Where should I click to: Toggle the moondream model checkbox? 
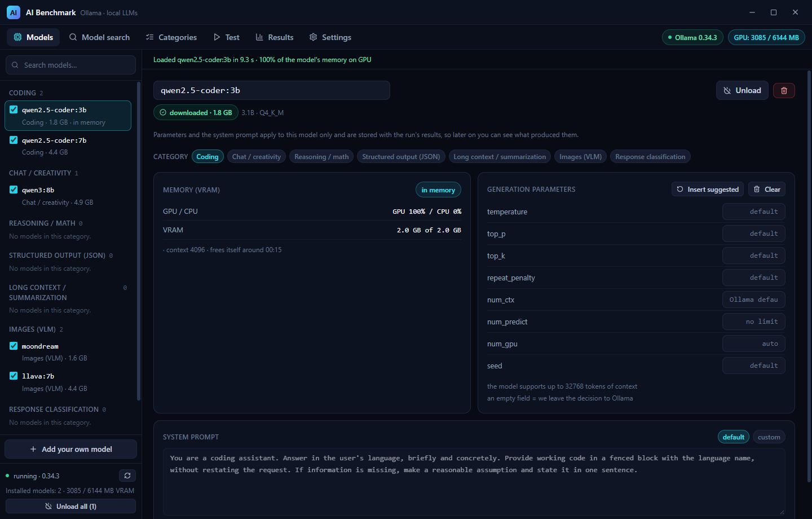(x=14, y=346)
